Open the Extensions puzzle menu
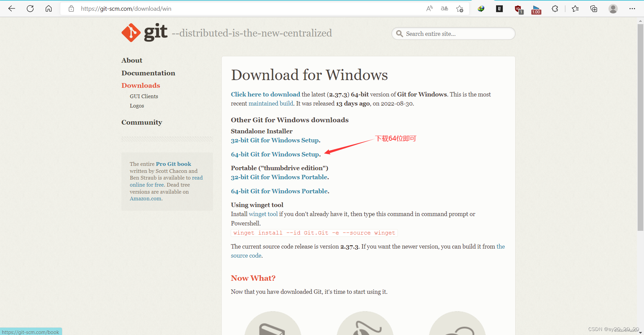This screenshot has width=644, height=335. tap(555, 9)
